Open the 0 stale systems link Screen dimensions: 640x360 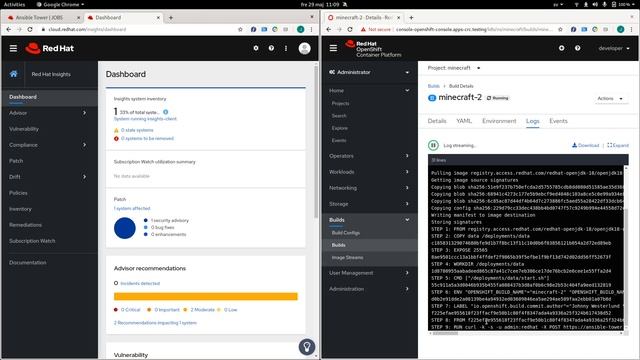pyautogui.click(x=137, y=130)
